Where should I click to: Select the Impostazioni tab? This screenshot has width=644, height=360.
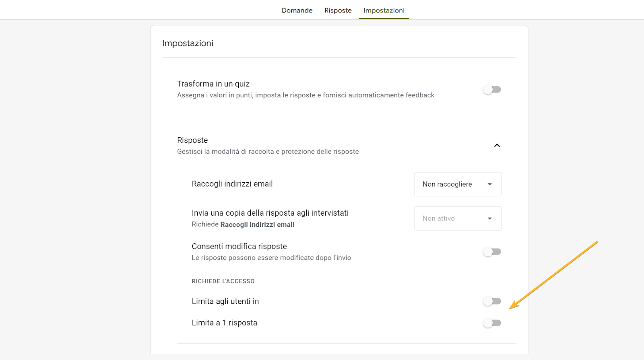384,10
